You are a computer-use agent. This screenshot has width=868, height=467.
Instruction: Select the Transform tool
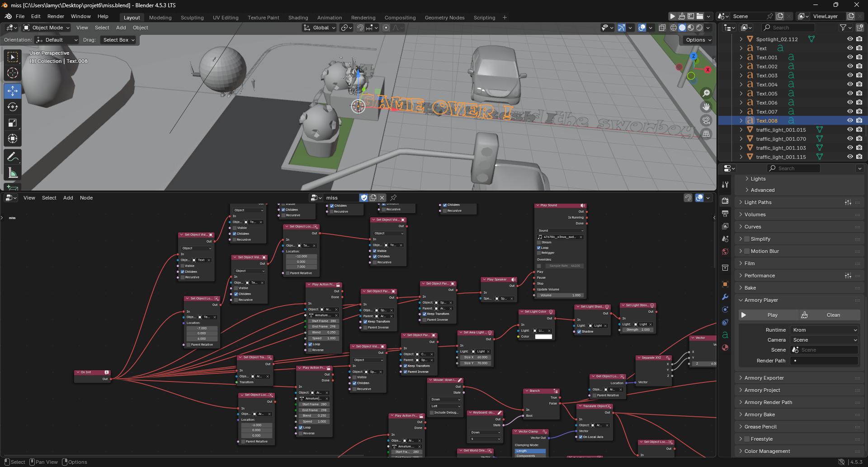click(13, 138)
